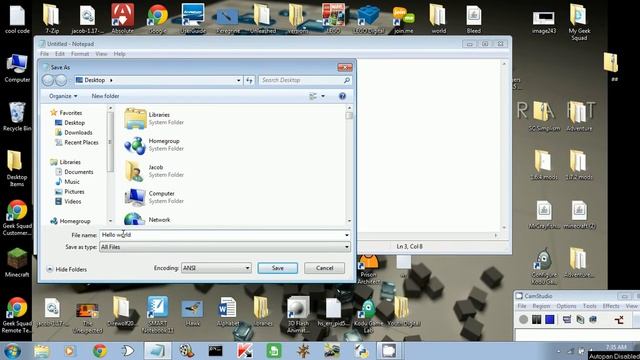Select the Jacob System Folder in file list

click(x=154, y=171)
